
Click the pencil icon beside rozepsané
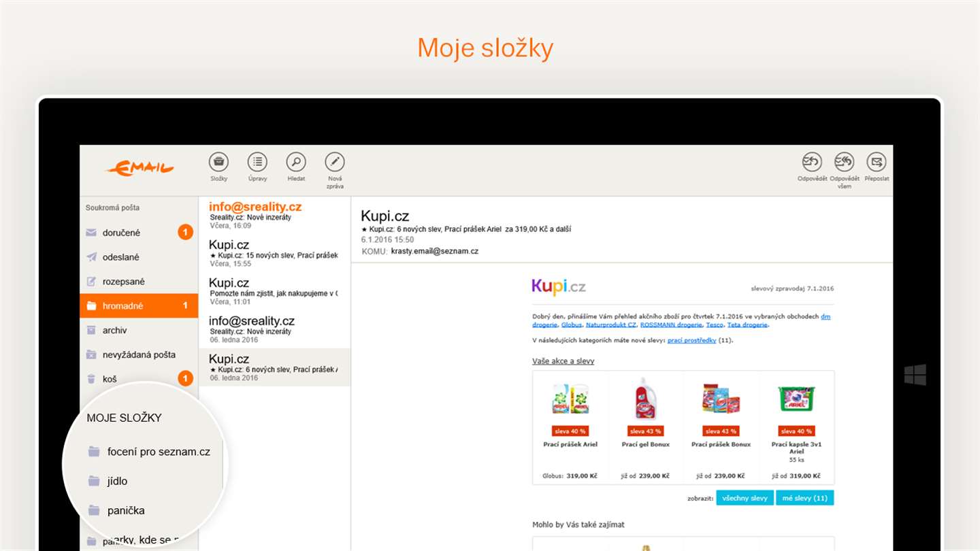(x=91, y=282)
